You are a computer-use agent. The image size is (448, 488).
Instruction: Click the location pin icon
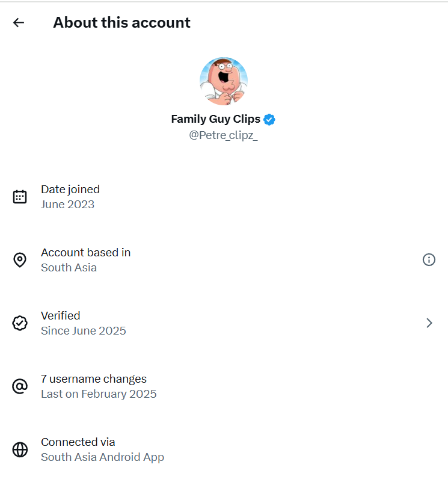pyautogui.click(x=20, y=260)
